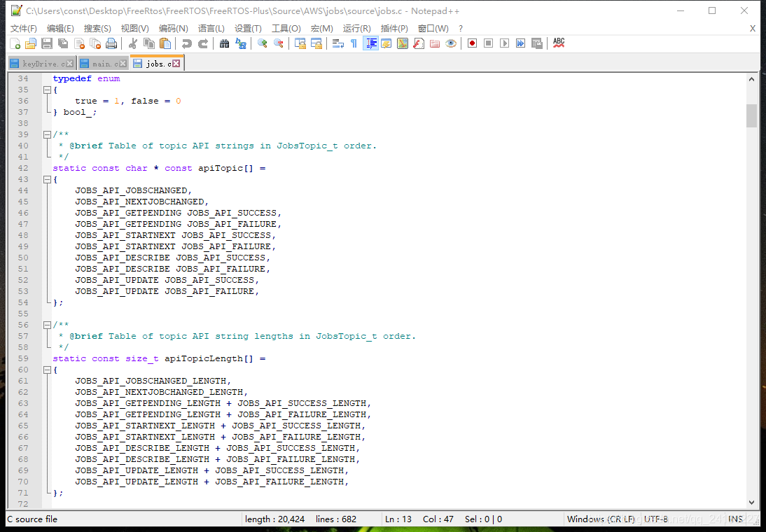
Task: Open the ? help menu
Action: coord(460,28)
